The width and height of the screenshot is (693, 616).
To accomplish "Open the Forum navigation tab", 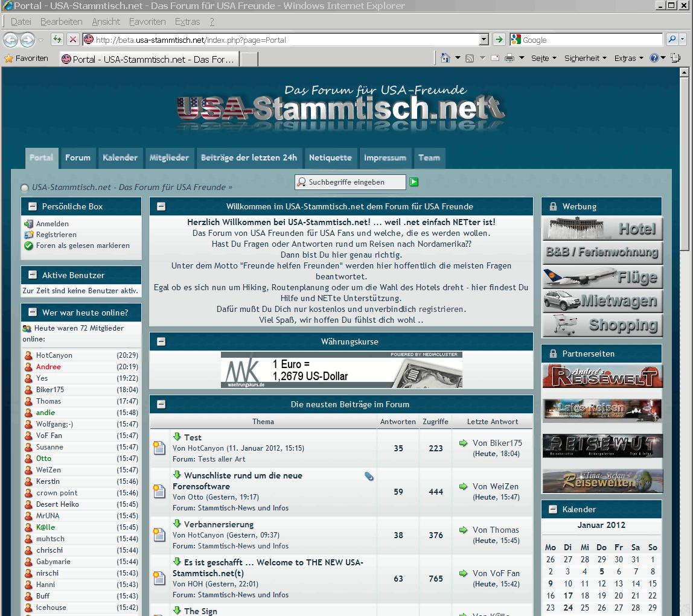I will click(78, 158).
